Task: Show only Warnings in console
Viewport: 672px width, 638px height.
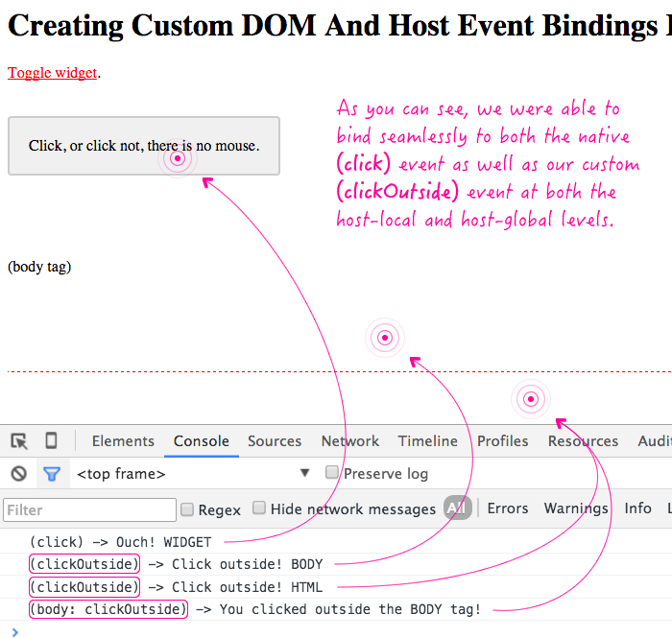Action: coord(576,508)
